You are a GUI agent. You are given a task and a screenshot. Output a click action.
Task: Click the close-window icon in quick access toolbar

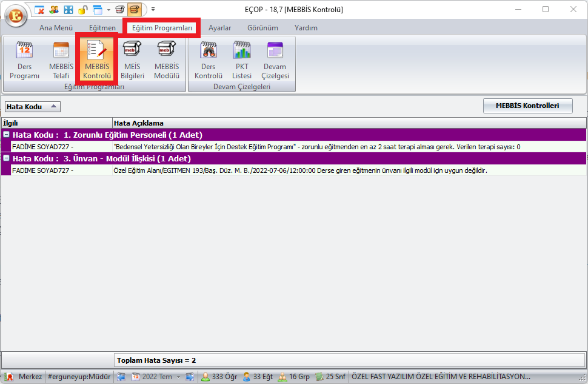(39, 10)
